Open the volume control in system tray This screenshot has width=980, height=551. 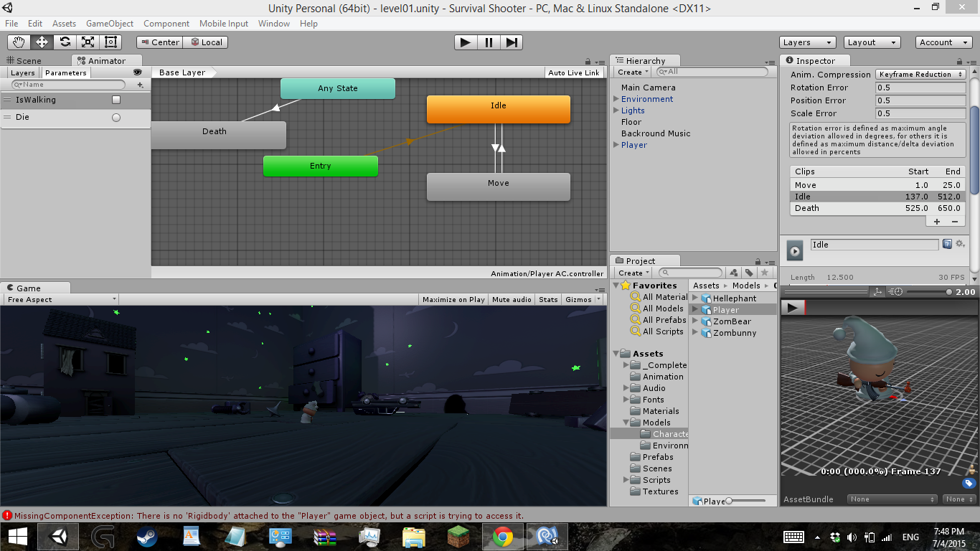[x=852, y=537]
